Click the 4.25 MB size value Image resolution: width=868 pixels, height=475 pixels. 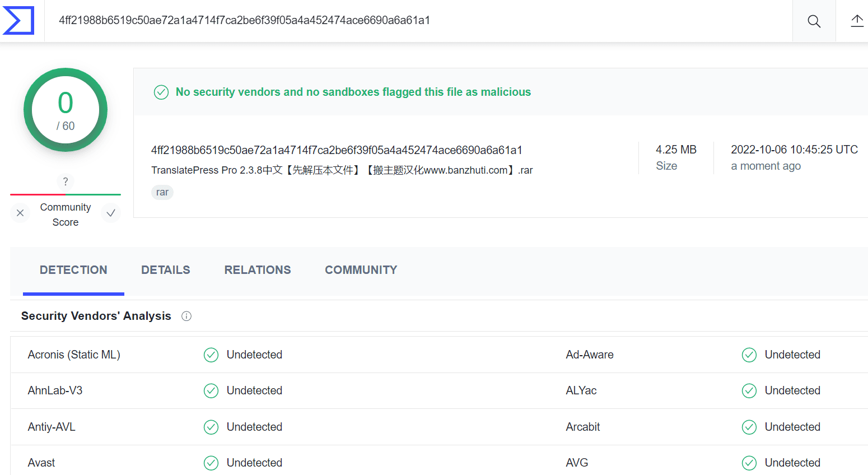click(676, 150)
